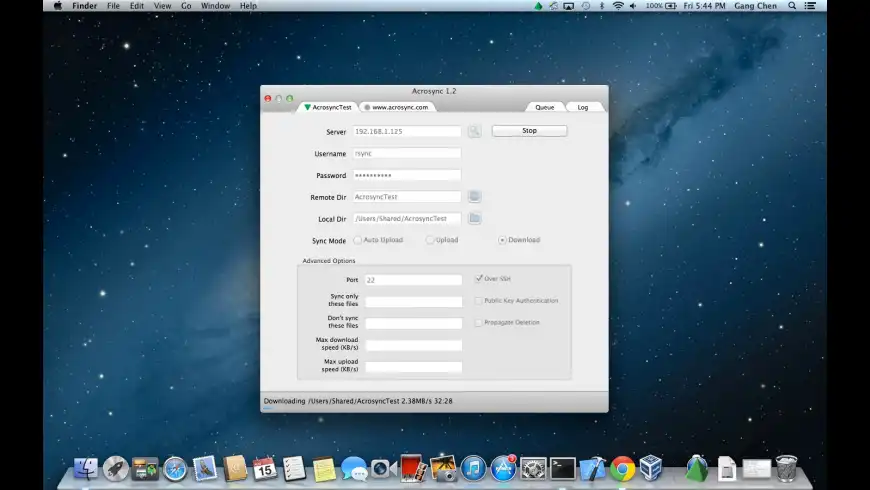
Task: Open the Wi-Fi menu in the menu bar
Action: (618, 6)
